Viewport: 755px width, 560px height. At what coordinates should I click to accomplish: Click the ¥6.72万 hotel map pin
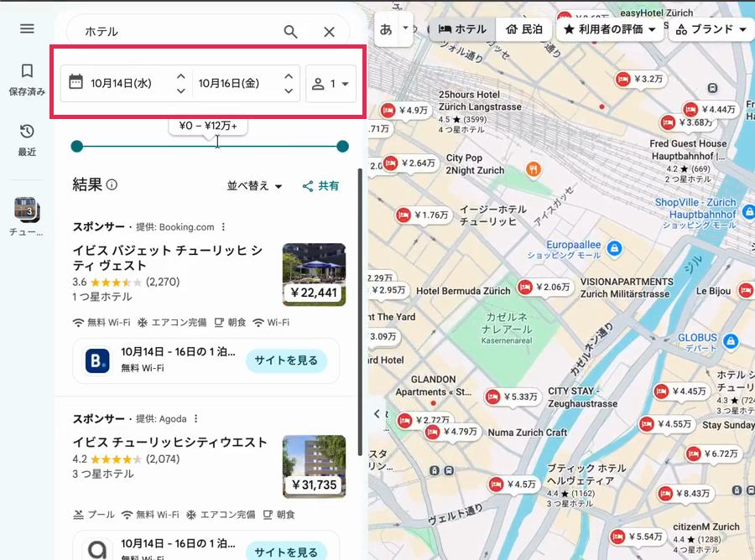pos(714,454)
